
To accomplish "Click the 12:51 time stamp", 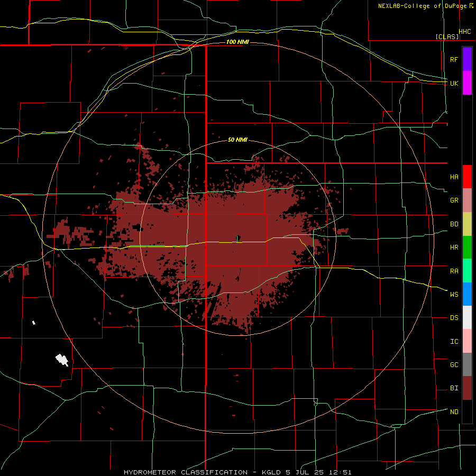I will 340,472.
